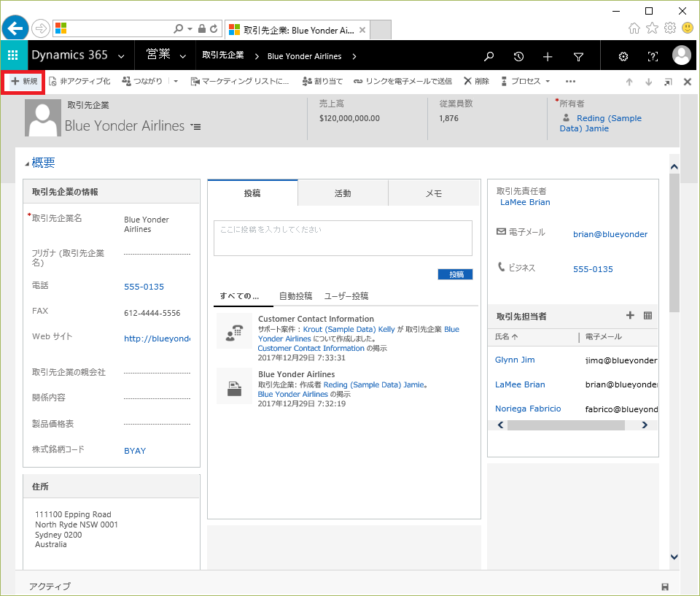
Task: Click the 割り当て assign command
Action: point(322,81)
